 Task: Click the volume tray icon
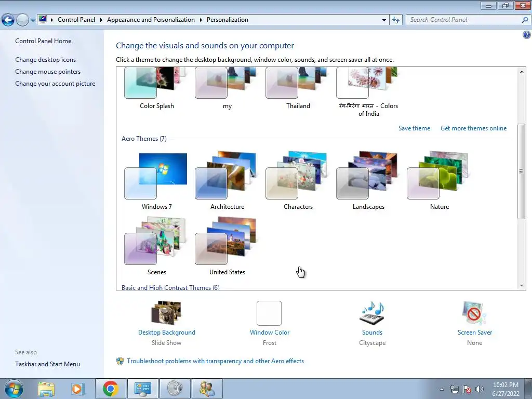(x=480, y=390)
